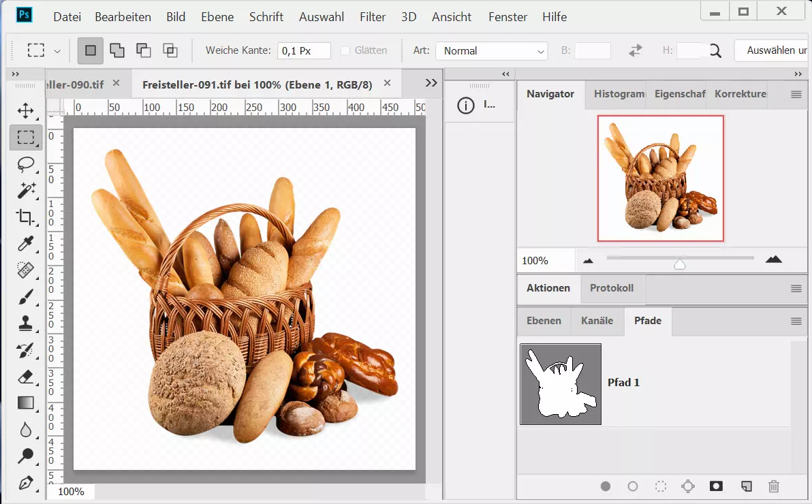Click the delete path trash icon
Image resolution: width=812 pixels, height=504 pixels.
(773, 486)
